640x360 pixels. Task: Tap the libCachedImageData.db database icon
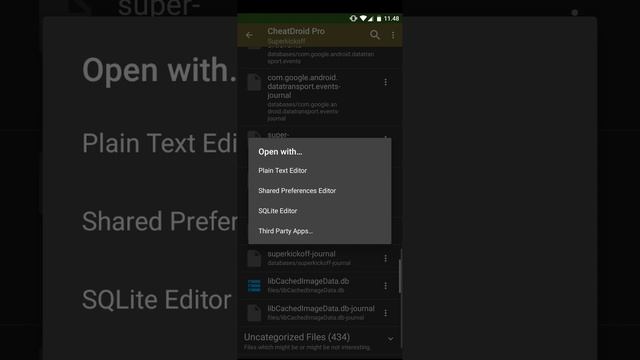254,286
